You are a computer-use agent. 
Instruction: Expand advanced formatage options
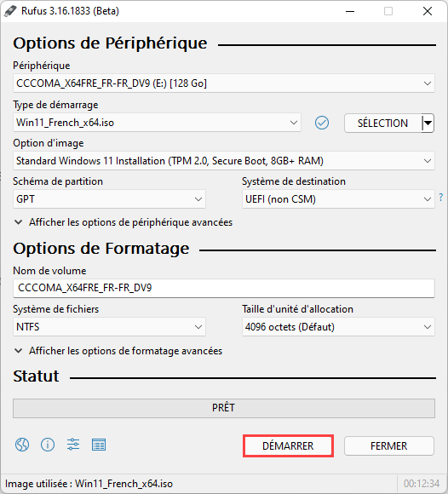click(118, 351)
